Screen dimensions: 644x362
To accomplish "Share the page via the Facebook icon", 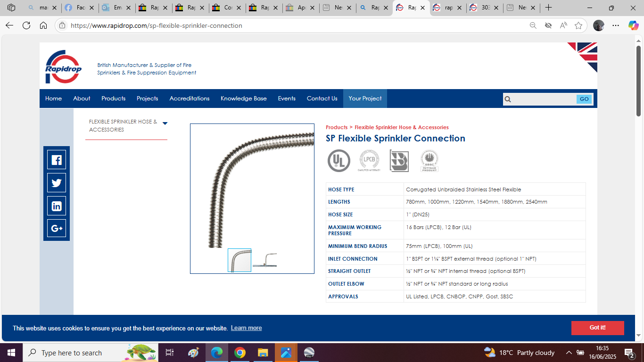I will [x=57, y=160].
